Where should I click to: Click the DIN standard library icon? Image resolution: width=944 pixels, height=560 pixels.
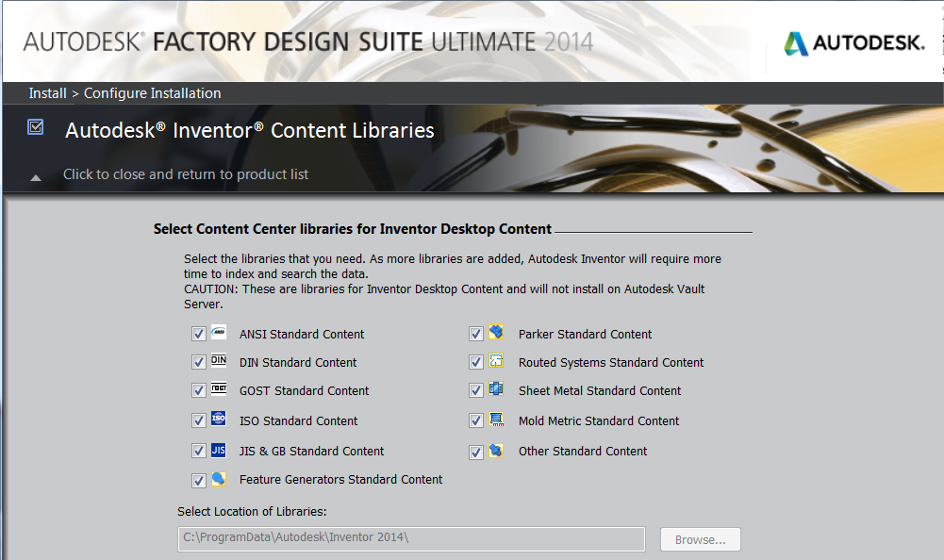pos(217,362)
